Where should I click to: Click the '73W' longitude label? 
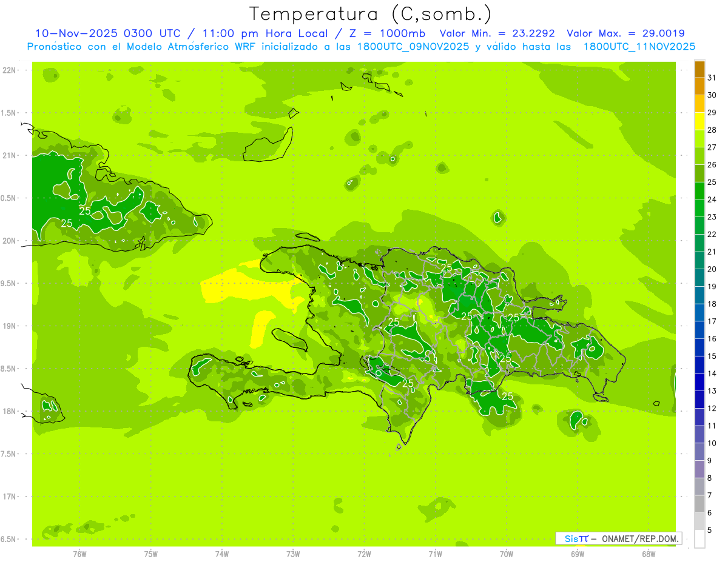point(293,554)
